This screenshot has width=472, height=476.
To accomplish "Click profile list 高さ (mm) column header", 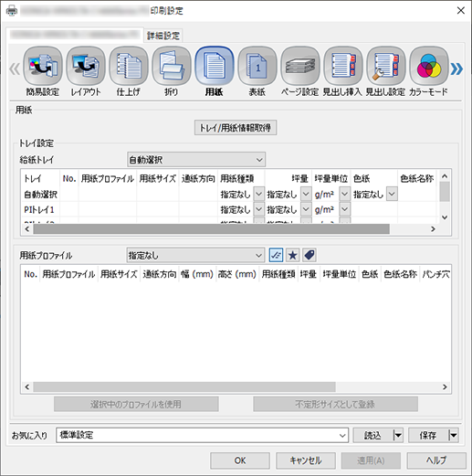I will pyautogui.click(x=237, y=274).
